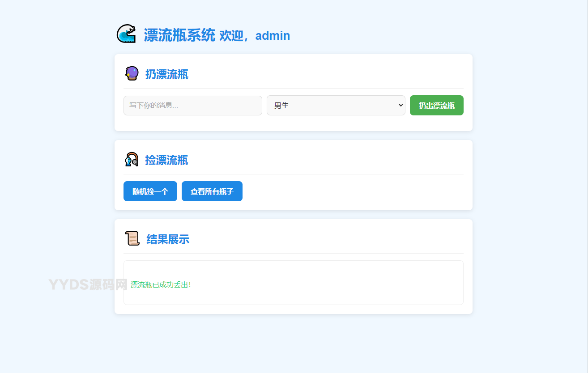Focus the 写下你的消息 message input

click(193, 106)
